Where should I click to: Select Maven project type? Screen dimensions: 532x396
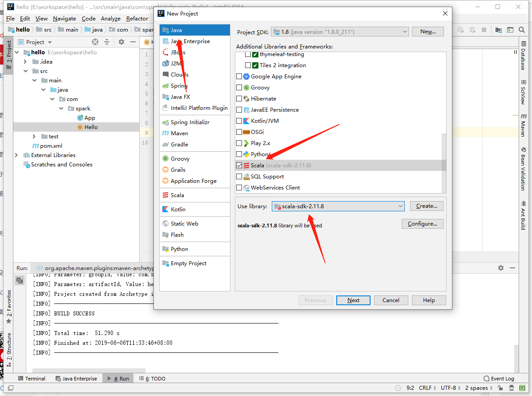point(195,133)
